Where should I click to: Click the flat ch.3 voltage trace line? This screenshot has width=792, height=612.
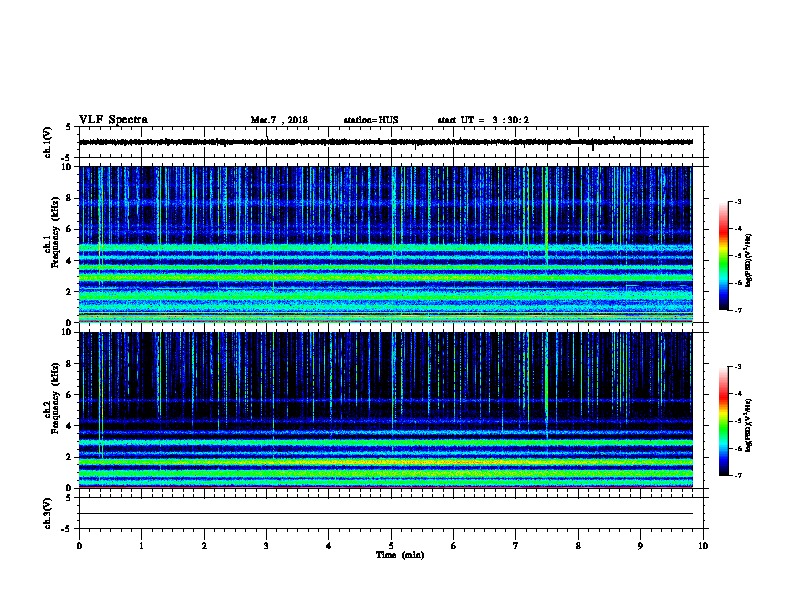386,514
